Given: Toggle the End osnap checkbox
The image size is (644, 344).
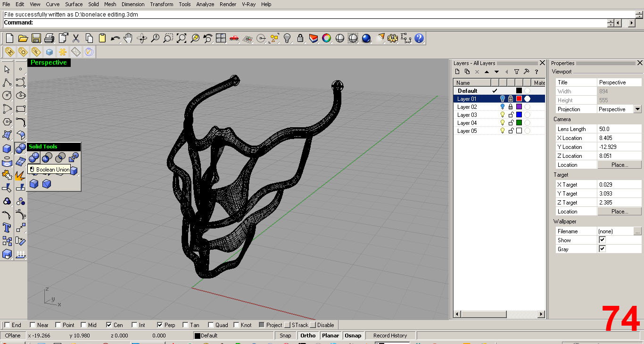Looking at the screenshot, I should point(7,325).
